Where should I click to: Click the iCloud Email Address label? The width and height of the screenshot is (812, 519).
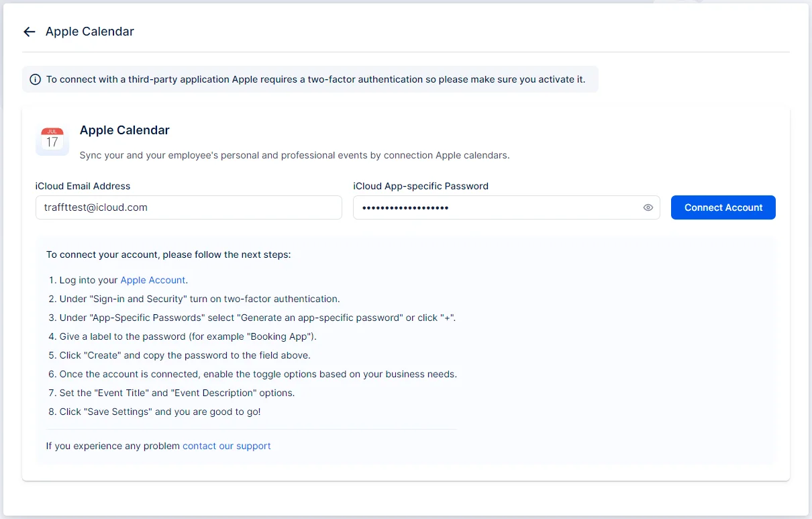click(83, 186)
